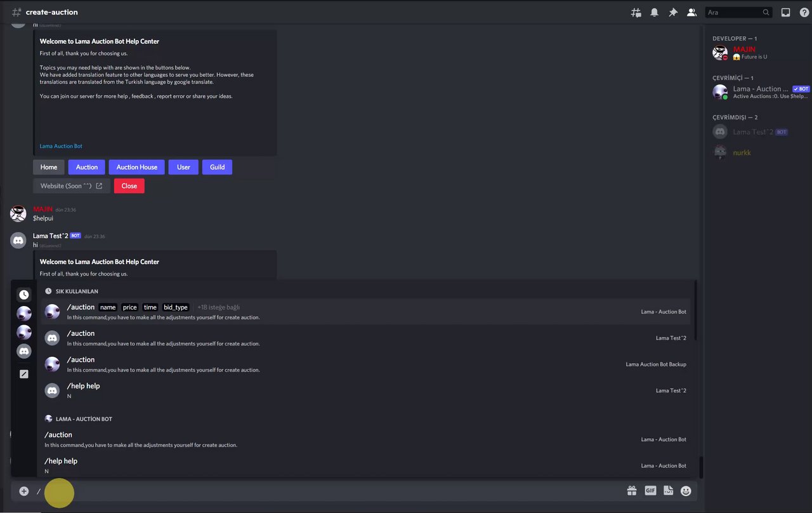Open the emoji picker
The height and width of the screenshot is (513, 812).
point(686,491)
